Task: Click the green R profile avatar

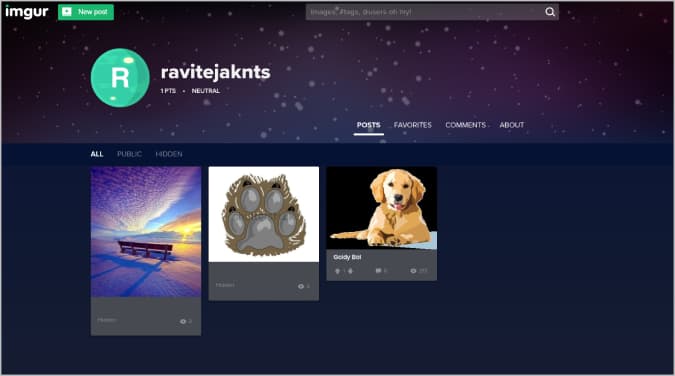Action: tap(120, 78)
